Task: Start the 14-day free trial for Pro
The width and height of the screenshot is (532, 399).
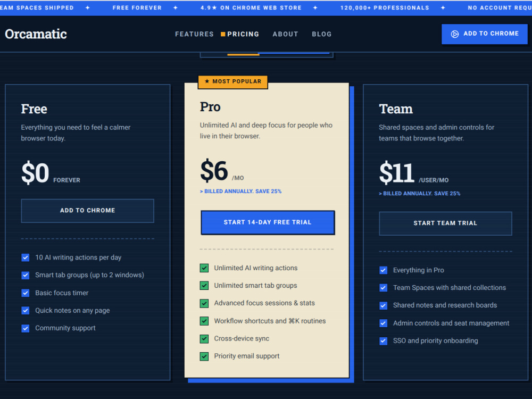Action: (268, 222)
